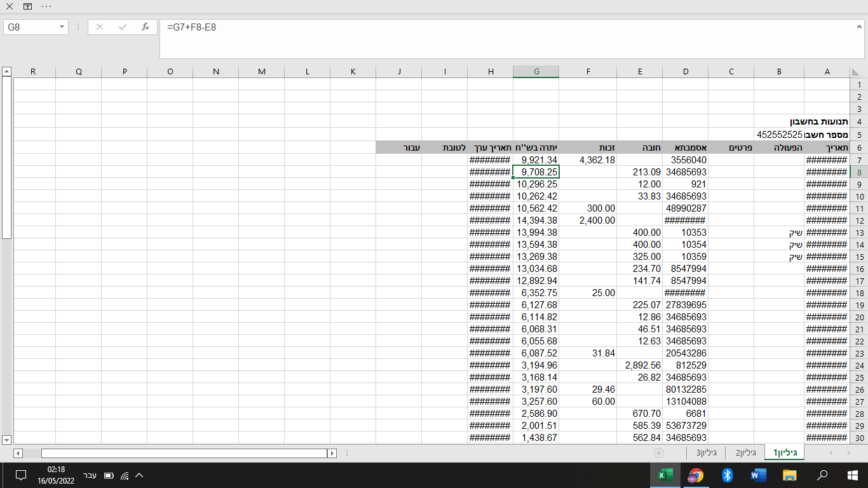Click the Bluetooth icon in the taskbar
The image size is (868, 488).
coord(728,475)
